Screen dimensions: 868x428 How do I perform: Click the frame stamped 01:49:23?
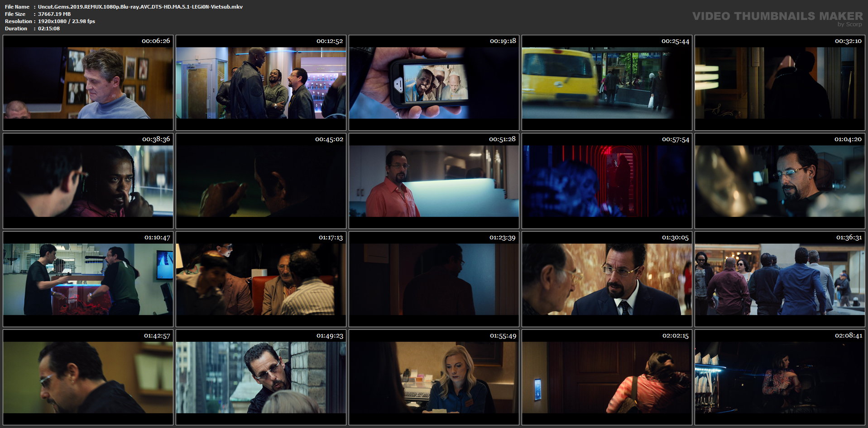pyautogui.click(x=261, y=377)
